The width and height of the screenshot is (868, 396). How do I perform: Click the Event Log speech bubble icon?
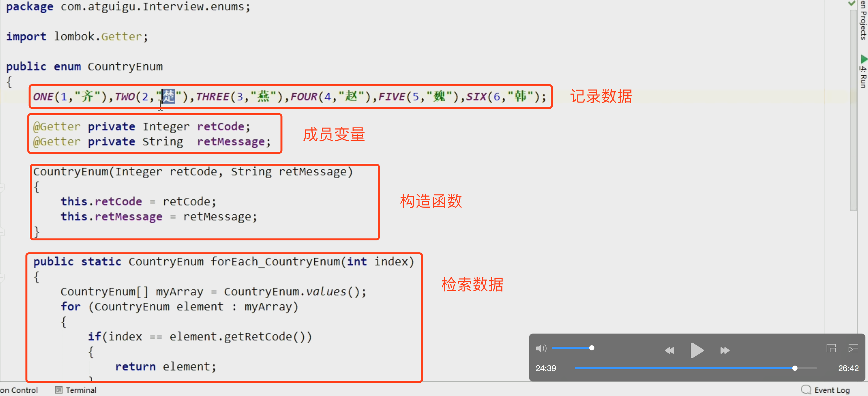click(806, 390)
